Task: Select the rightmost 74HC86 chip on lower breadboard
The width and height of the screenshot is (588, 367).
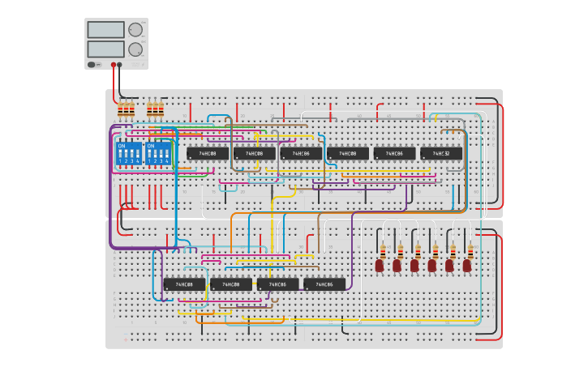Action: pyautogui.click(x=324, y=284)
